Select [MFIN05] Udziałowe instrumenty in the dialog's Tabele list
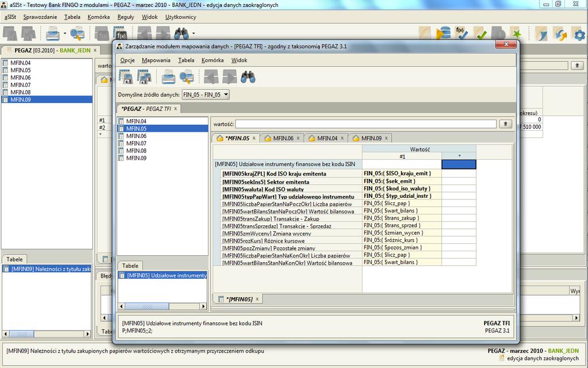 (x=163, y=275)
